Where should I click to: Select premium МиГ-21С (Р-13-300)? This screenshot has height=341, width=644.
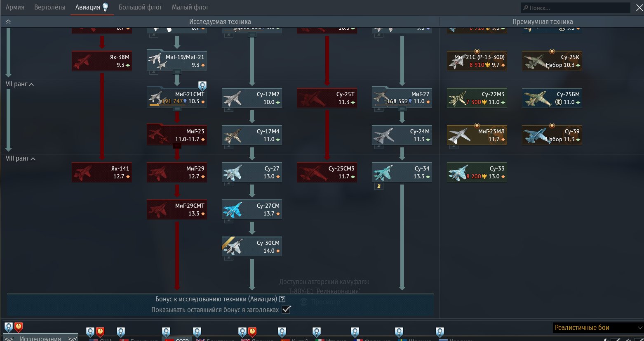pos(477,61)
